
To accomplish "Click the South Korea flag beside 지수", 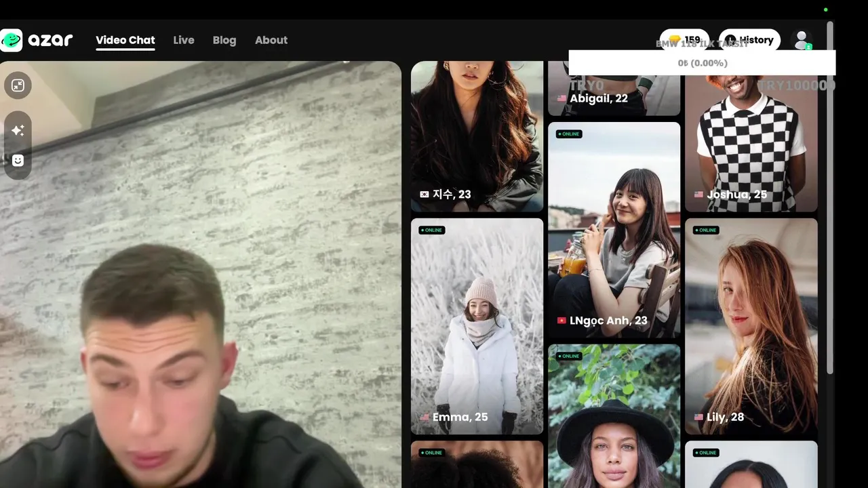I will coord(425,195).
